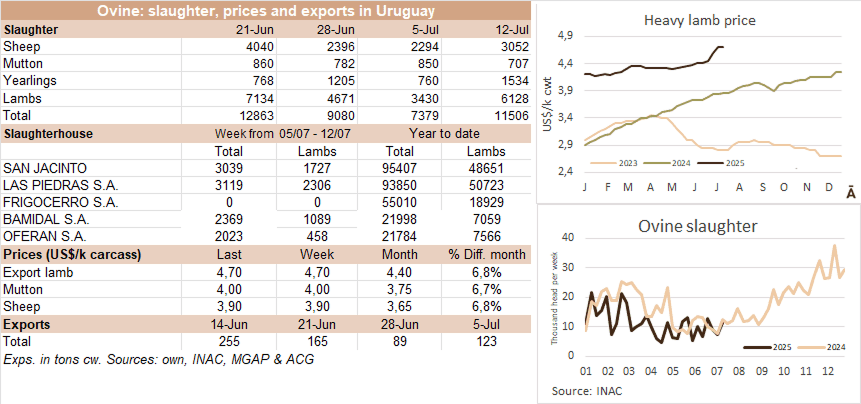Select the OFERAN S.A. row label

click(x=45, y=236)
